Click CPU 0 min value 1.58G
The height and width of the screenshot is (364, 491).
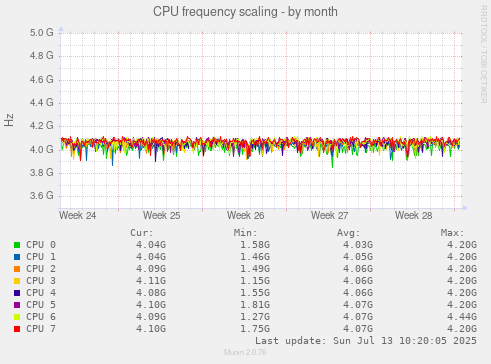click(255, 245)
